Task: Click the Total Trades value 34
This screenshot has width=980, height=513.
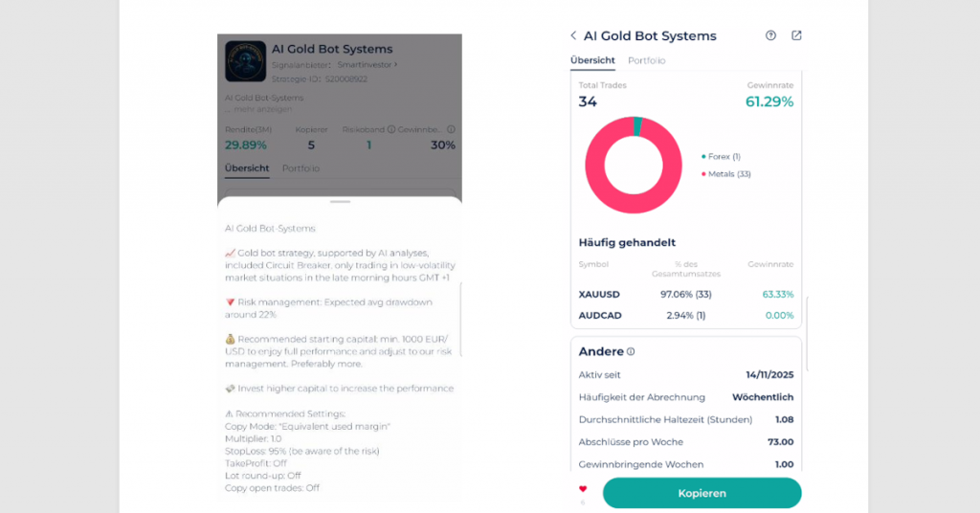Action: pos(588,101)
